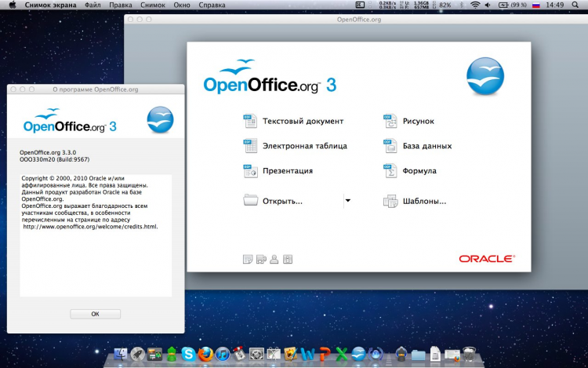This screenshot has width=588, height=368.
Task: Open Spotlight search magnifier
Action: pos(575,5)
